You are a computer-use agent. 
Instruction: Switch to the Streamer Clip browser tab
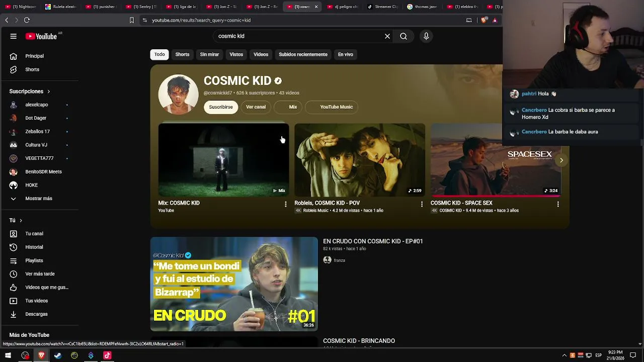(383, 7)
